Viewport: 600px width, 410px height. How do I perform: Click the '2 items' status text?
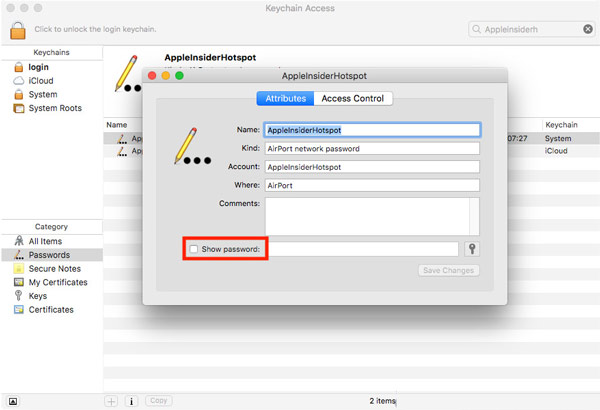[x=382, y=401]
